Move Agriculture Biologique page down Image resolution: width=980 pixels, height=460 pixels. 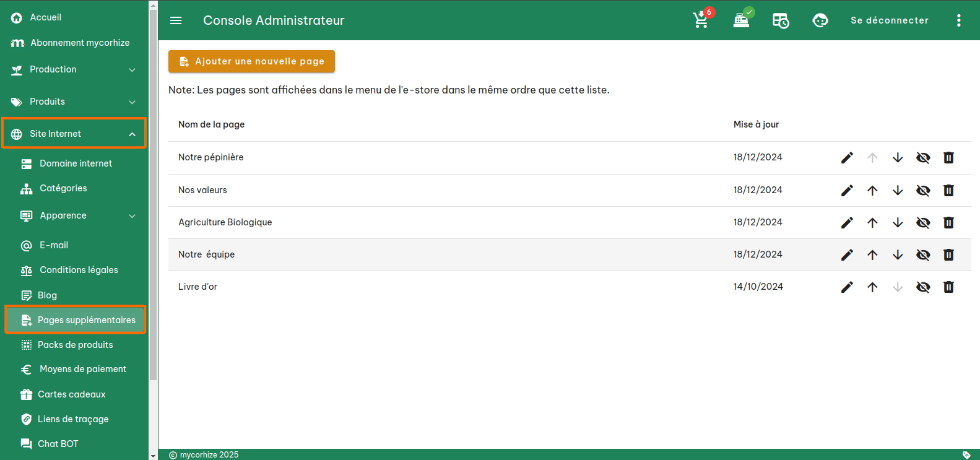tap(898, 223)
